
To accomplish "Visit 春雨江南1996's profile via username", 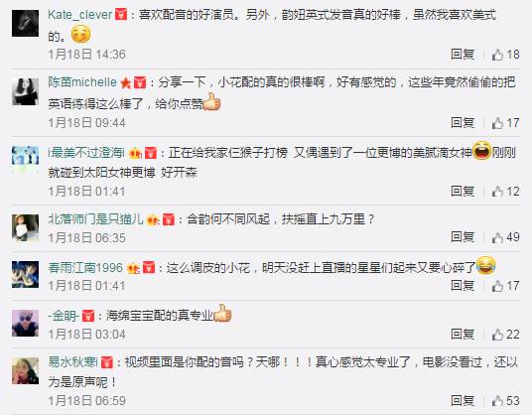I will pyautogui.click(x=85, y=268).
